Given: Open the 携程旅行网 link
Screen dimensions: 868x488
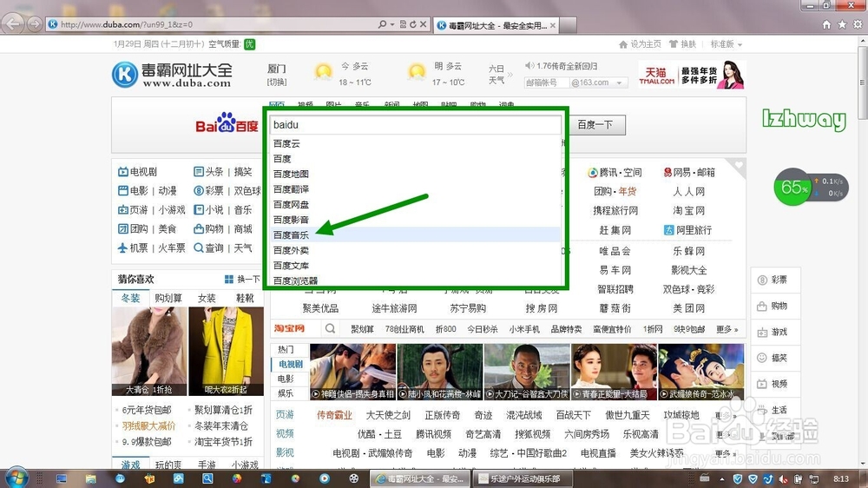Looking at the screenshot, I should pyautogui.click(x=615, y=210).
